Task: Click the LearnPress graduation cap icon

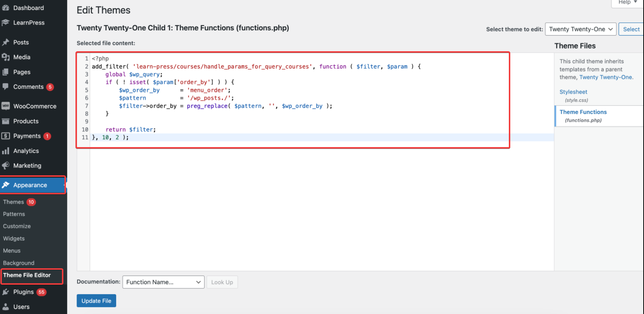Action: coord(5,23)
